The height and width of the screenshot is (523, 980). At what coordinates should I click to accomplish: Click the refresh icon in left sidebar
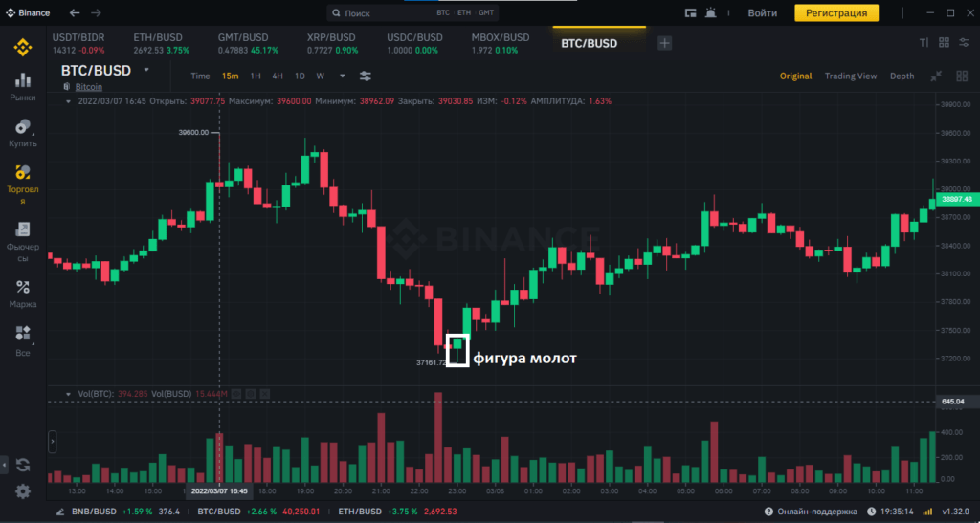click(x=22, y=465)
